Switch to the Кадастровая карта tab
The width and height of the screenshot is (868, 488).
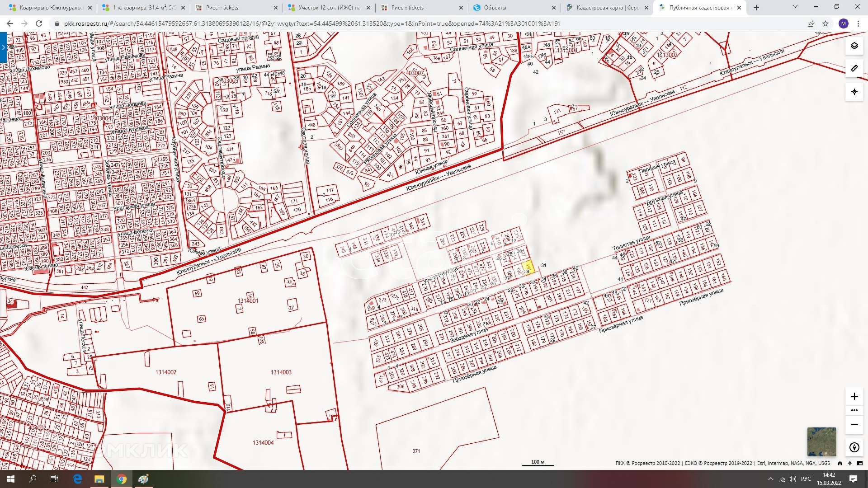point(607,8)
